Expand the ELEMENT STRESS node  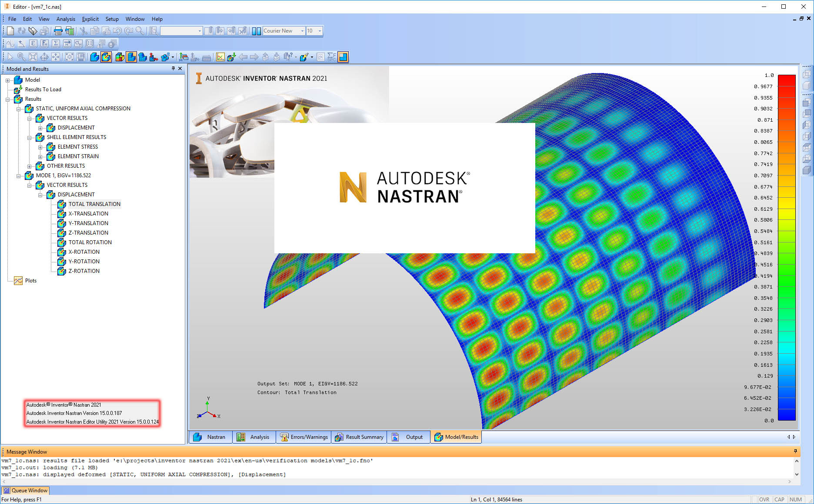[40, 147]
